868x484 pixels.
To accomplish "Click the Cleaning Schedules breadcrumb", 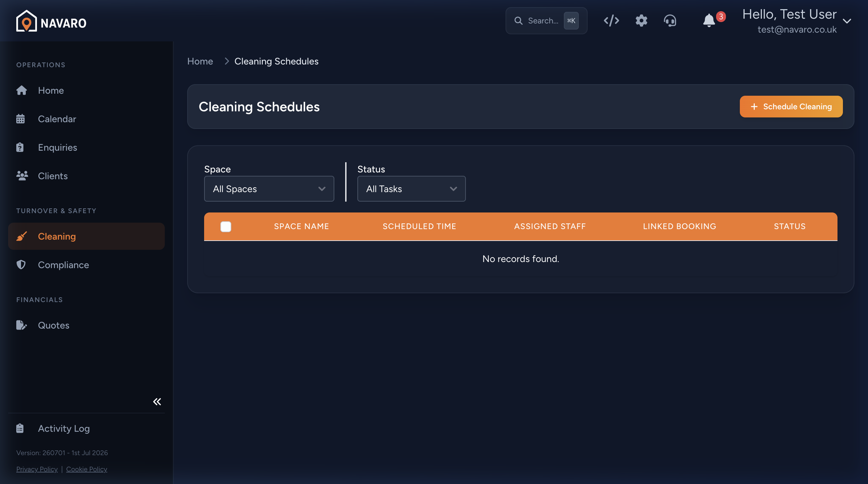I will click(x=276, y=61).
